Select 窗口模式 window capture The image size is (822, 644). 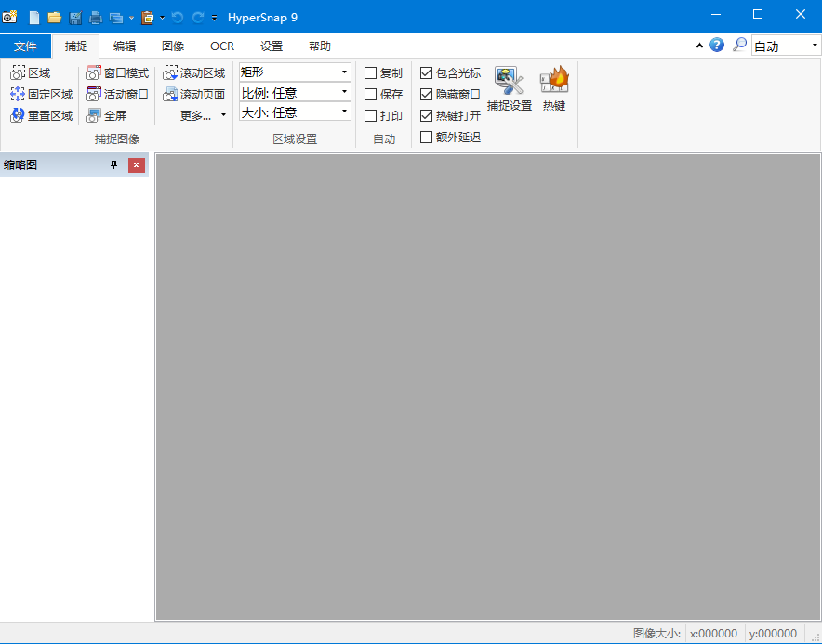pos(118,72)
